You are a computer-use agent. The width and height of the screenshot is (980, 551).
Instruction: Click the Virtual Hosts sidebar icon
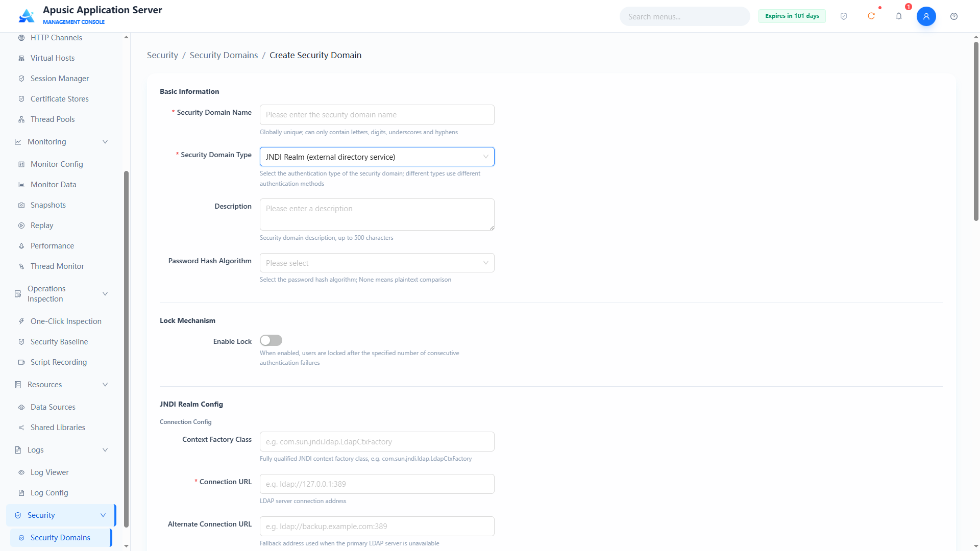(21, 58)
